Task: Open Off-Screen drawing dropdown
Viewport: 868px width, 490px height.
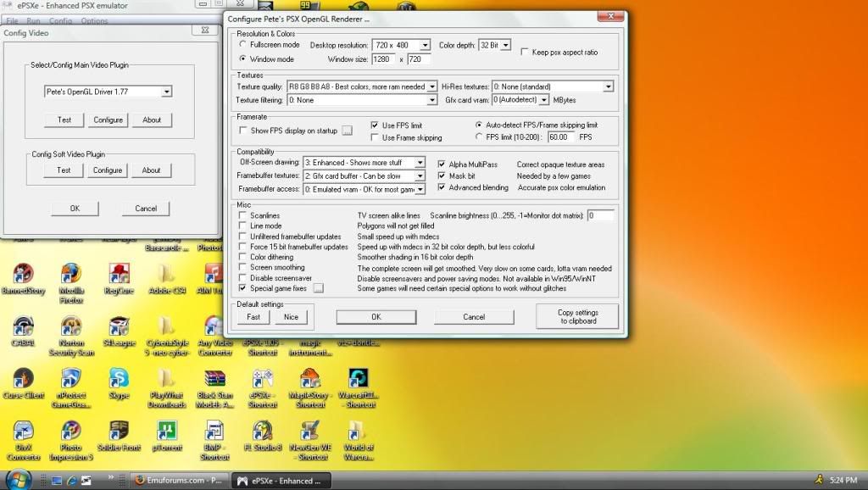Action: pyautogui.click(x=364, y=163)
